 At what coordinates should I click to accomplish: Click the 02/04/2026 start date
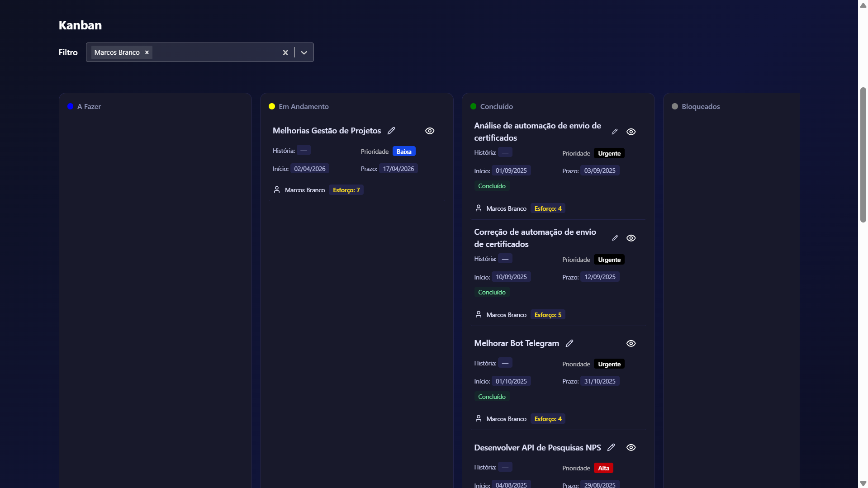(x=310, y=169)
